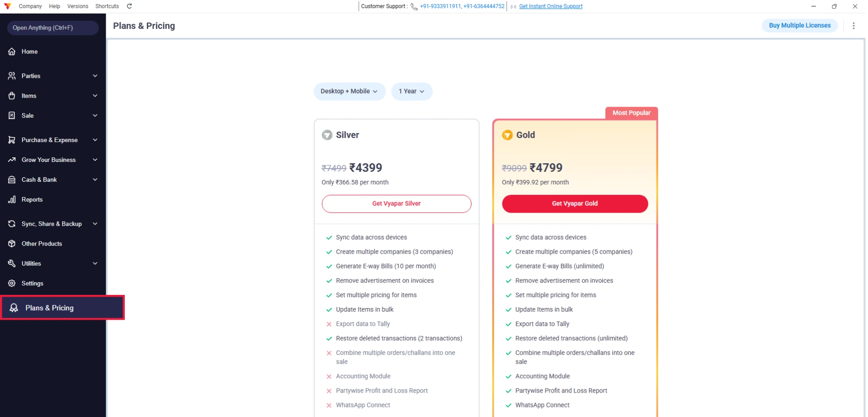Expand the Parties sidebar chevron

pyautogui.click(x=95, y=76)
